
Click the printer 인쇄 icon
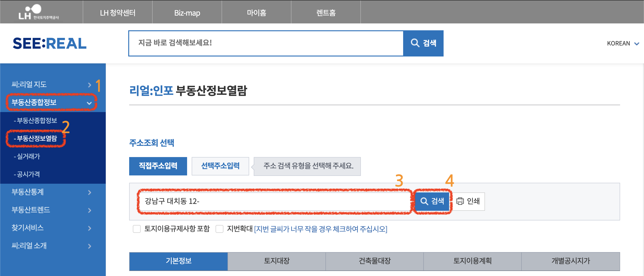(x=460, y=201)
